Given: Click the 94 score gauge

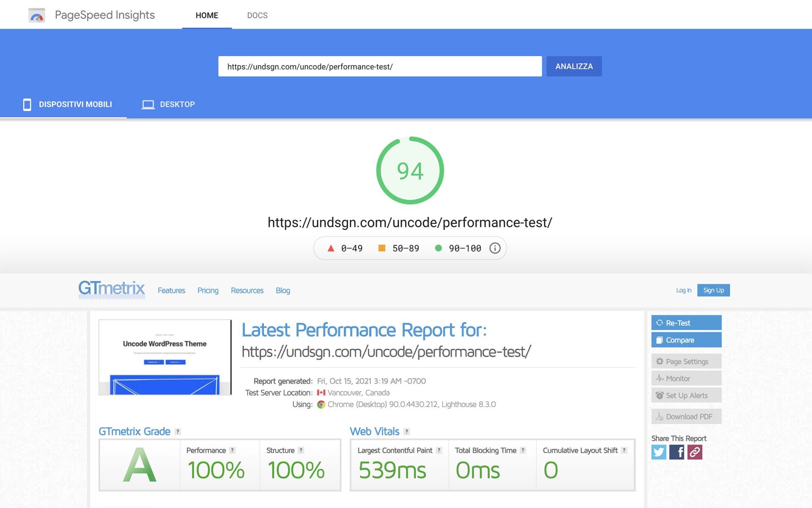Looking at the screenshot, I should (x=410, y=171).
